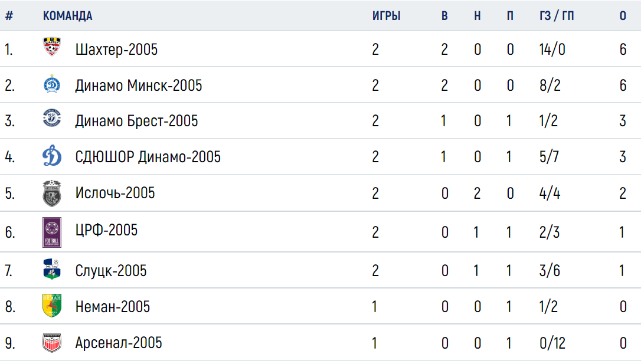Open the Ислочь-2005 team name
The height and width of the screenshot is (364, 641).
tap(115, 193)
